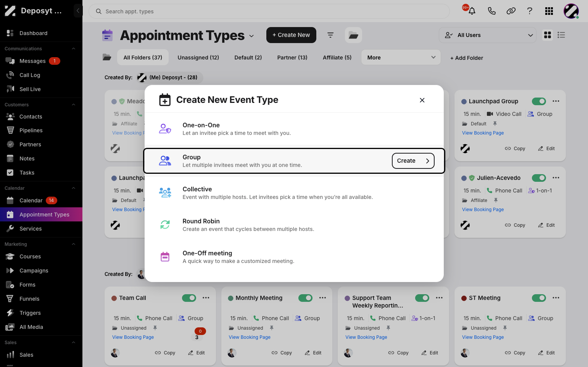Close the Create New Event Type dialog
The width and height of the screenshot is (588, 367).
coord(422,100)
